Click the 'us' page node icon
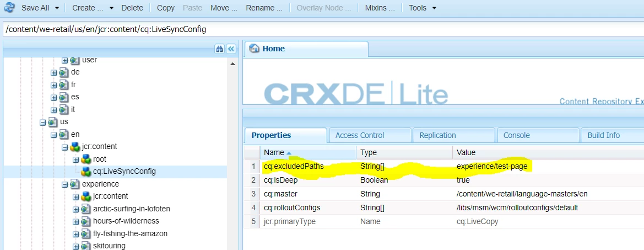The image size is (644, 250). (52, 122)
